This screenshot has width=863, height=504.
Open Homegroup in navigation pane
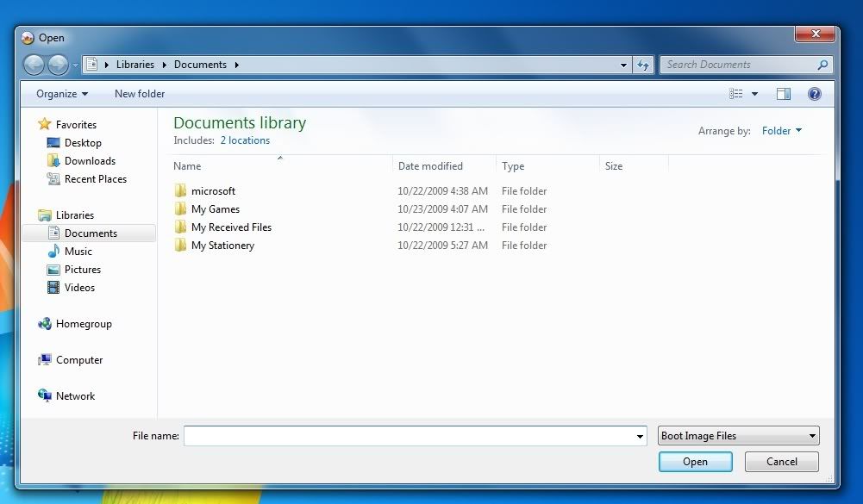click(x=84, y=324)
